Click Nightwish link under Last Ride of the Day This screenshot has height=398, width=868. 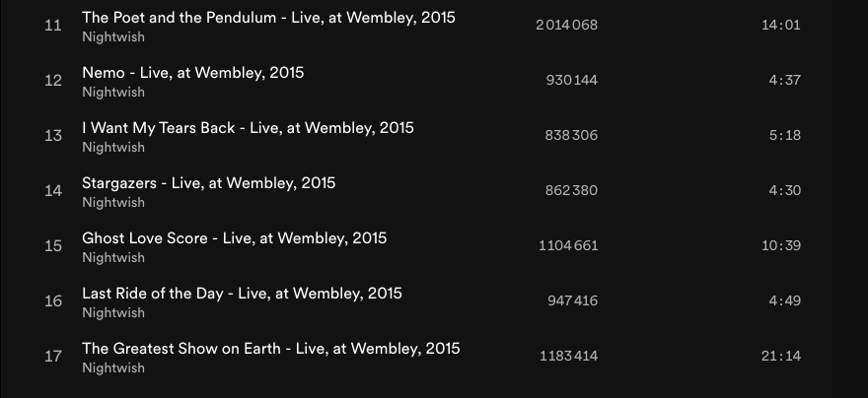pos(113,313)
